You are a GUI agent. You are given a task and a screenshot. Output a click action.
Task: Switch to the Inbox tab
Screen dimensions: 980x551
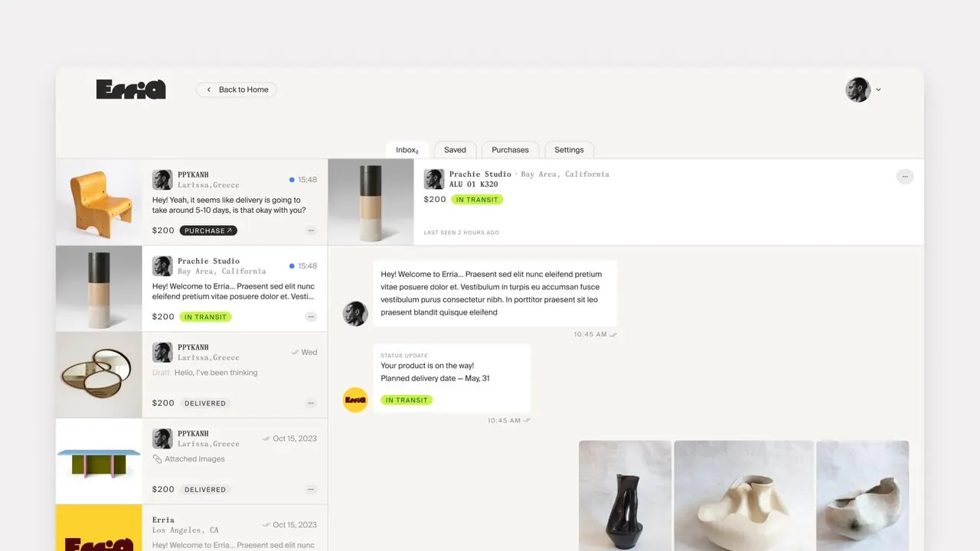click(407, 150)
